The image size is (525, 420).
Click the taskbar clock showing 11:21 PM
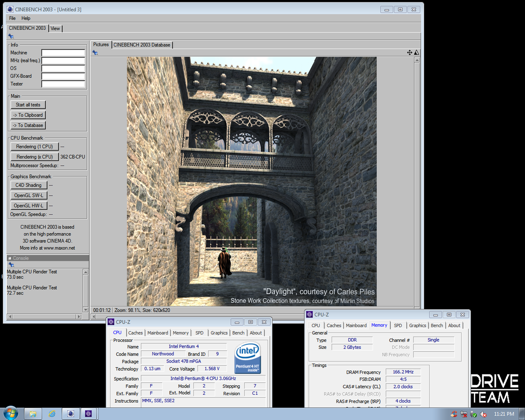[504, 414]
